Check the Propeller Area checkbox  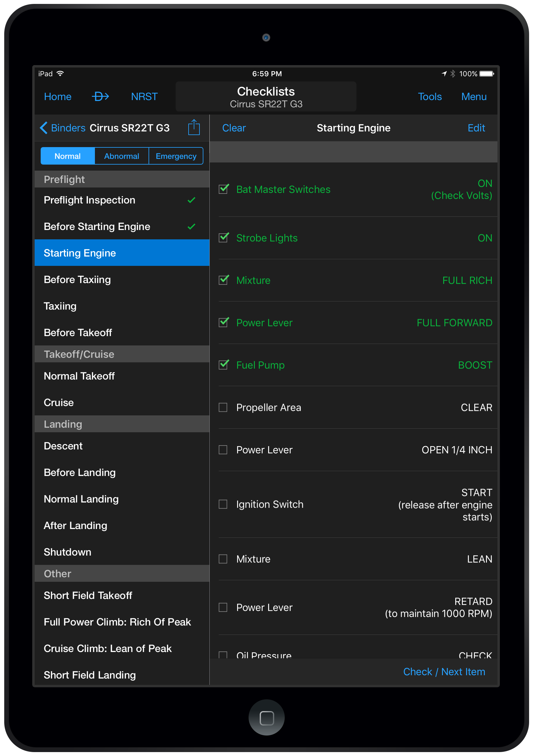click(223, 407)
